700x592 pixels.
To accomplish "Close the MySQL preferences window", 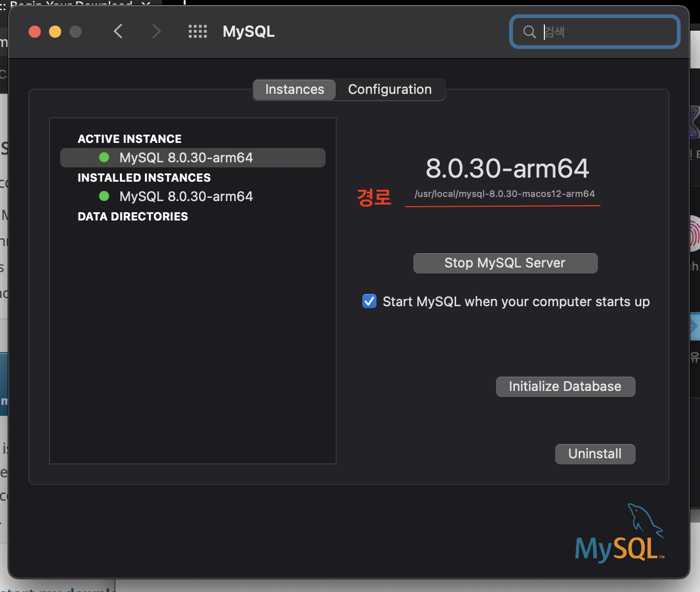I will point(35,32).
